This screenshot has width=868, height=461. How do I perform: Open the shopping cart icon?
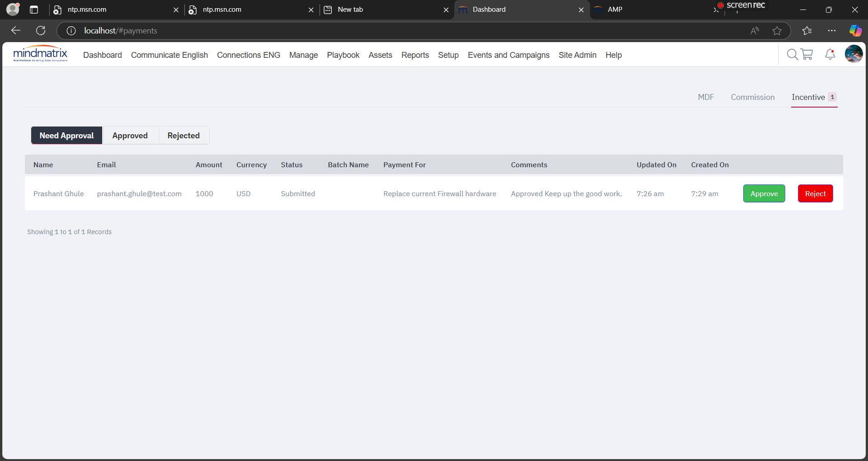click(x=807, y=55)
